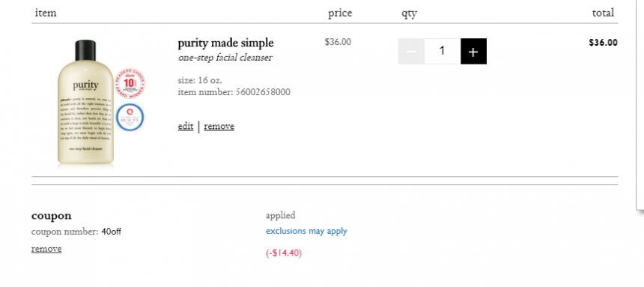Click the bold $36.00 line total
The image size is (644, 287).
click(603, 43)
